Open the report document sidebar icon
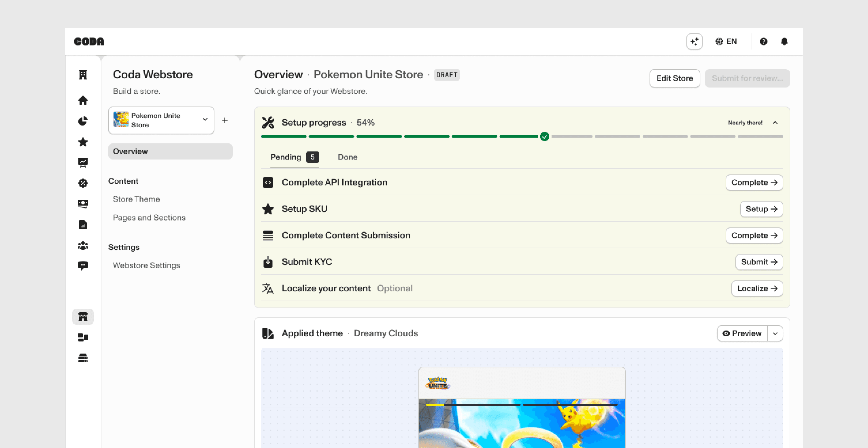Viewport: 868px width, 448px height. (x=83, y=225)
